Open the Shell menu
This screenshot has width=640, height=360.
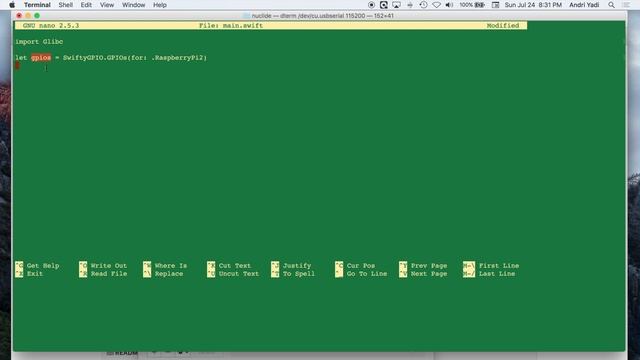(65, 5)
